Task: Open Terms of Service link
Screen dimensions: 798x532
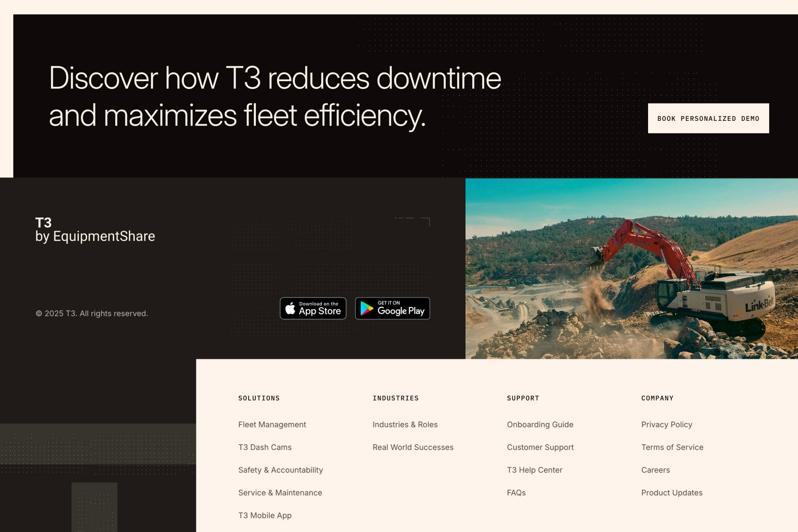Action: 672,447
